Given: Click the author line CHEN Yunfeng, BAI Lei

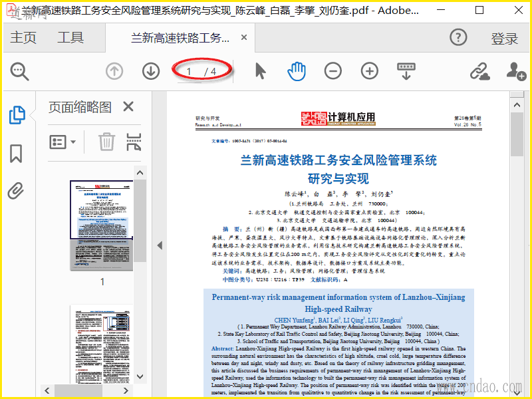Looking at the screenshot, I should click(338, 320).
